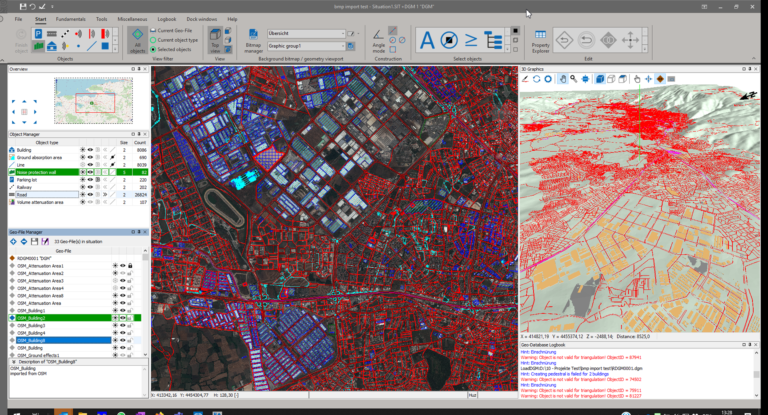Select the RDGM0001 "DGM" geo-file row

click(75, 258)
